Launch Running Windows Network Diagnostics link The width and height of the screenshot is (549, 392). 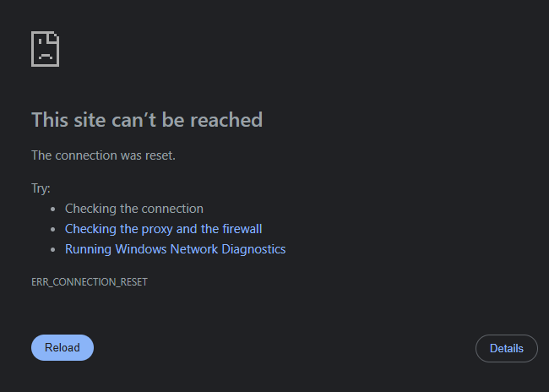pyautogui.click(x=175, y=249)
